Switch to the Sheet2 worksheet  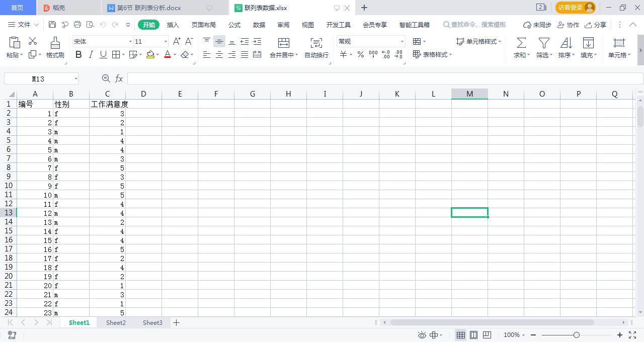(115, 322)
